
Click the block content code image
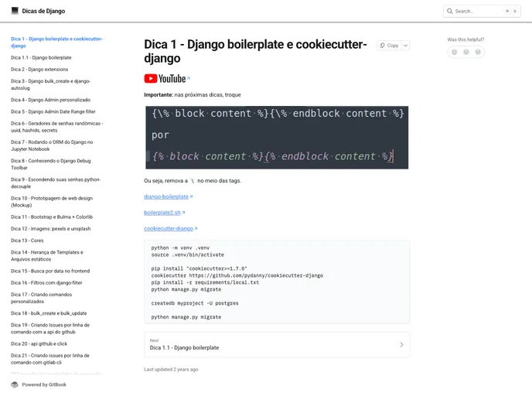(277, 138)
